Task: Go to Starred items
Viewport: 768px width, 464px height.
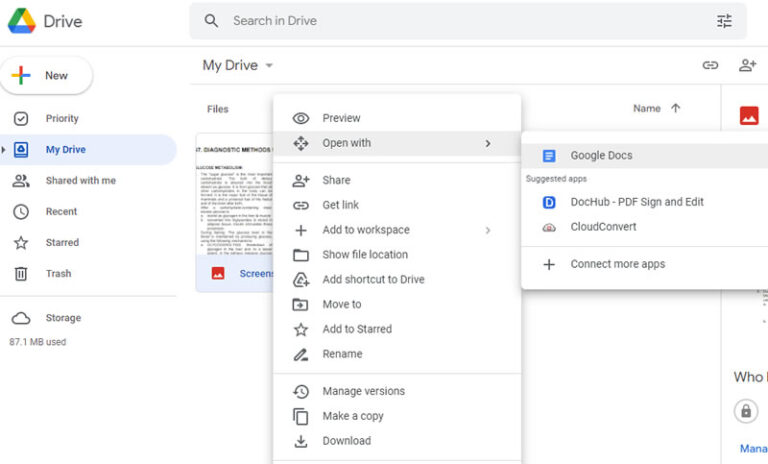Action: point(63,243)
